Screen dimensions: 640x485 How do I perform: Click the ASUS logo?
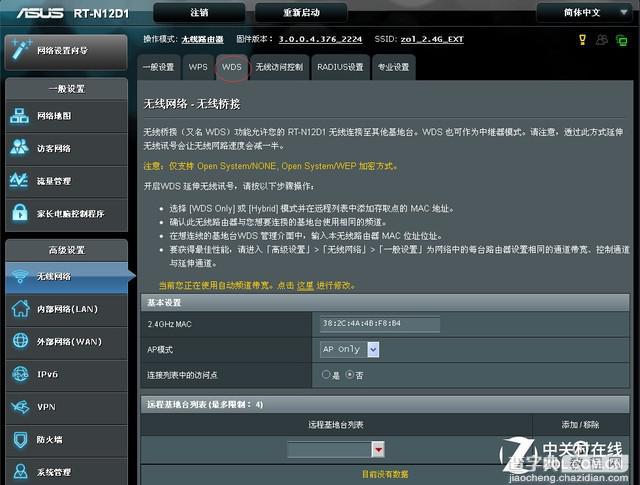[x=40, y=13]
